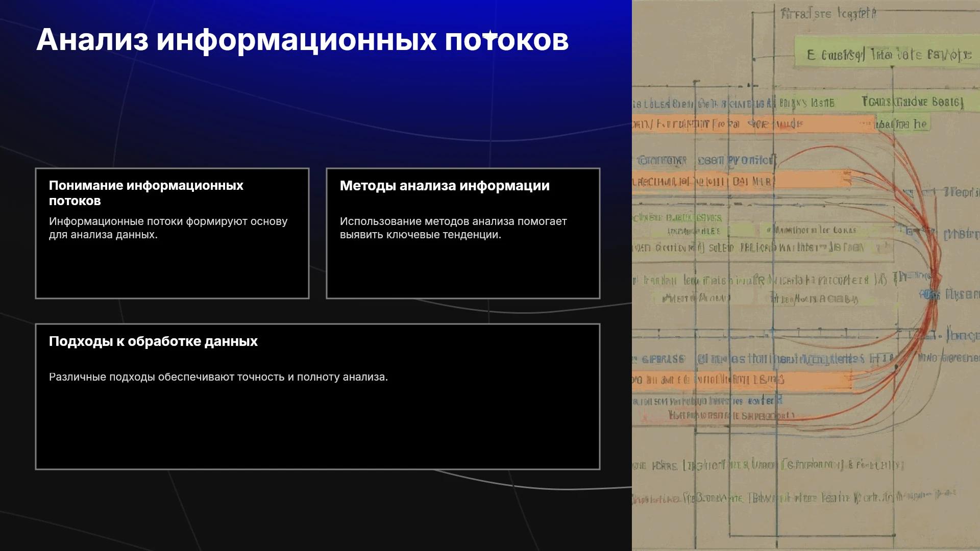Select the diagram illustration on the right

pyautogui.click(x=806, y=275)
